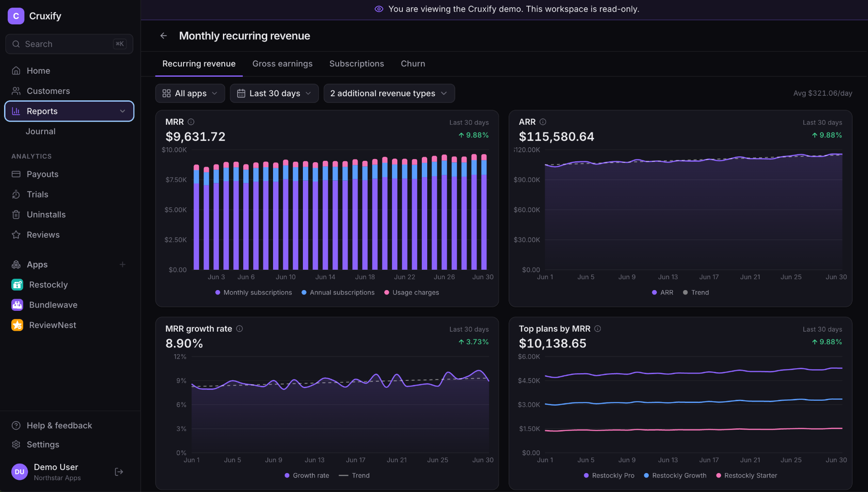Screen dimensions: 868x492
Task: Click the Payouts card icon
Action: click(x=16, y=174)
